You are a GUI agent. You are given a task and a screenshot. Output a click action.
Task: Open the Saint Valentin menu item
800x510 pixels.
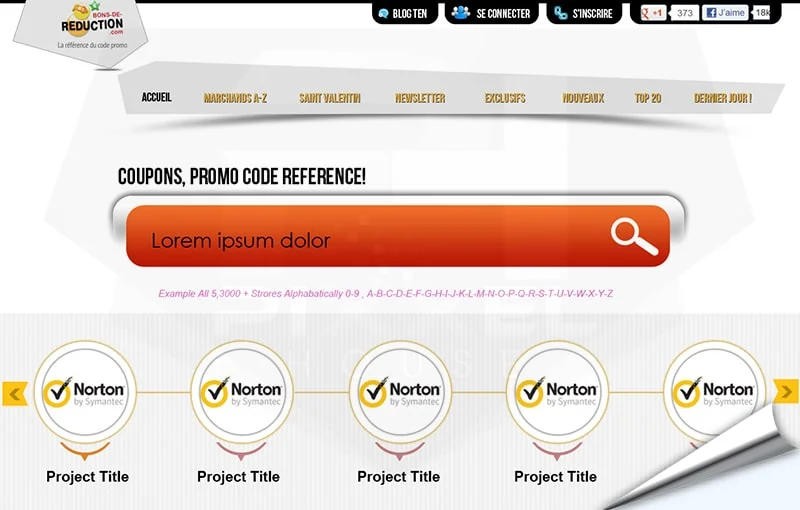(330, 98)
